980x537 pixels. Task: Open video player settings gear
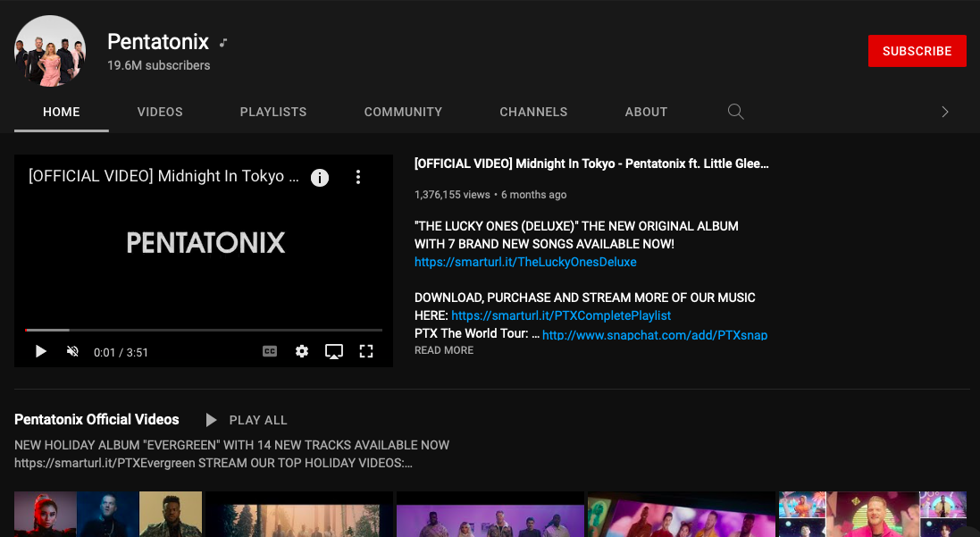click(x=302, y=351)
